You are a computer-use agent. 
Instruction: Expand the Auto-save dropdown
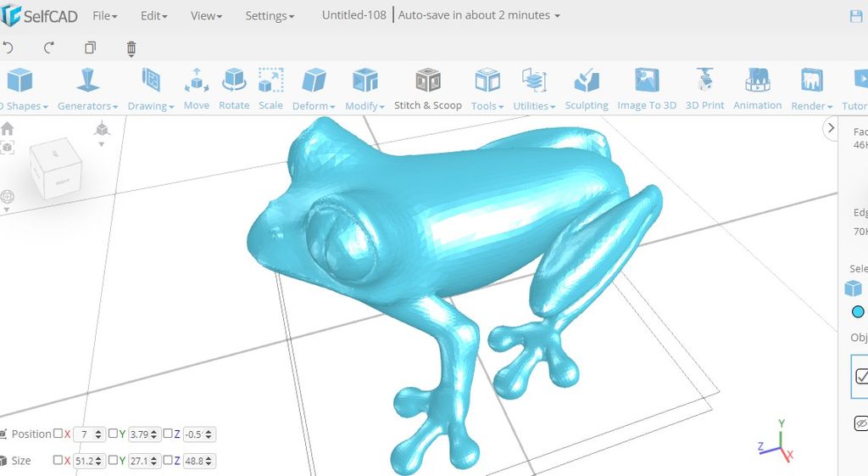coord(479,15)
